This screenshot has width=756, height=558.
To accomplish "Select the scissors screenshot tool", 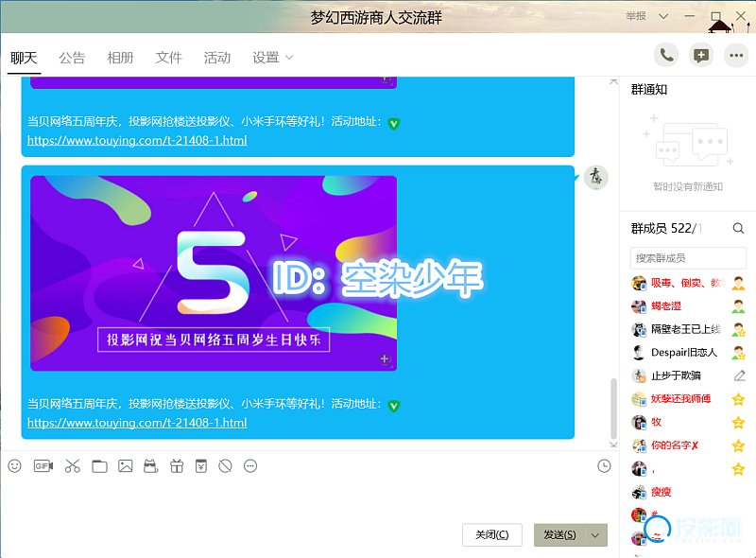I will tap(72, 466).
